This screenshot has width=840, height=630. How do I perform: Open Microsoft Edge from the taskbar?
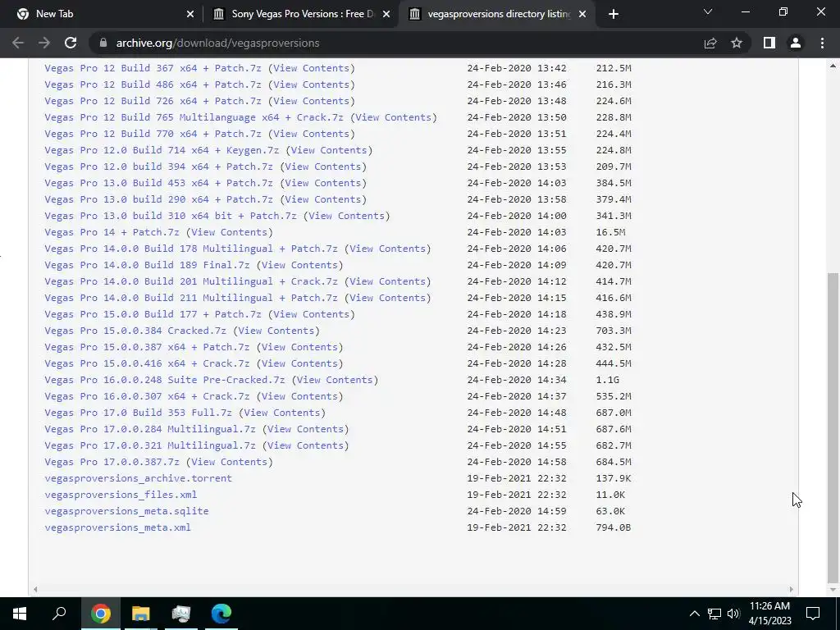221,614
